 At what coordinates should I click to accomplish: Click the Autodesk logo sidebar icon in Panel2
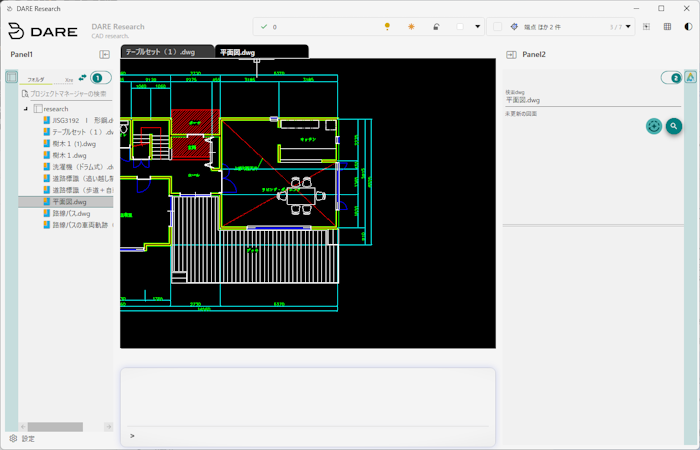click(x=690, y=77)
